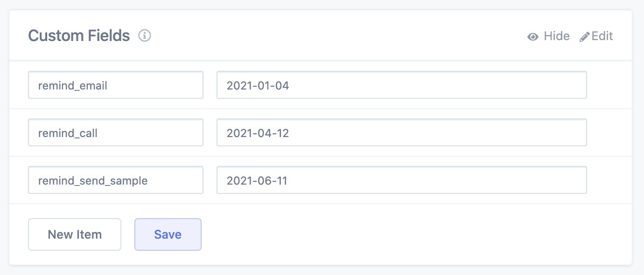Click the remind_email field name box
The width and height of the screenshot is (644, 275).
pos(116,85)
